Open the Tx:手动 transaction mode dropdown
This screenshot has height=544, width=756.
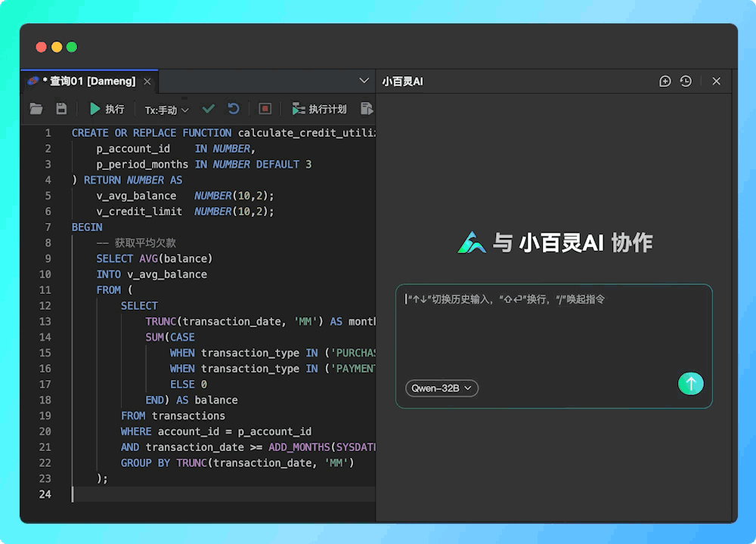[164, 108]
